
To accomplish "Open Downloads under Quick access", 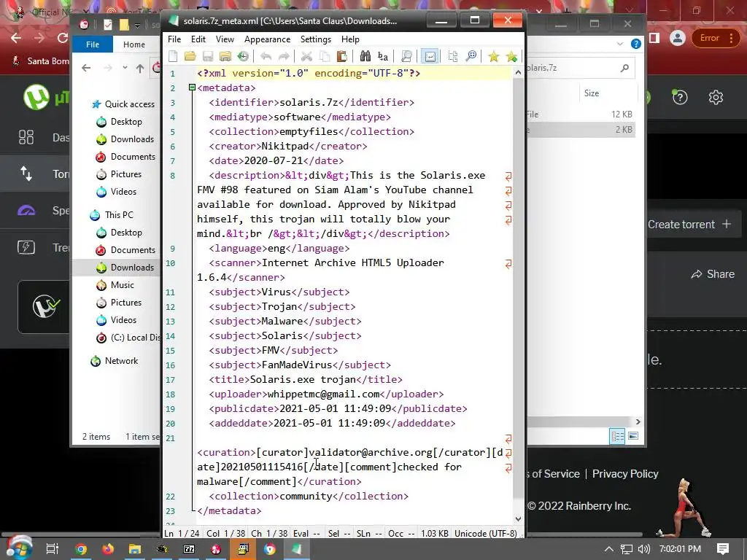I will [132, 139].
